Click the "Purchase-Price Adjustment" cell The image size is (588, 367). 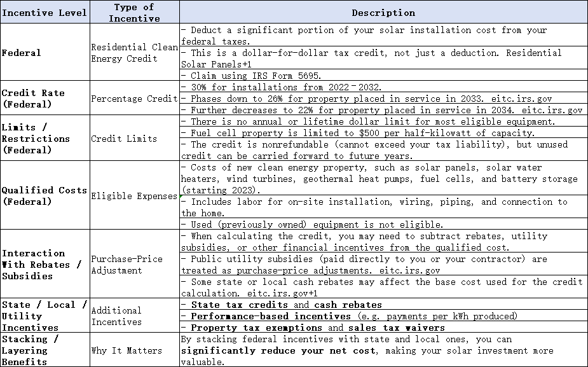pos(126,265)
